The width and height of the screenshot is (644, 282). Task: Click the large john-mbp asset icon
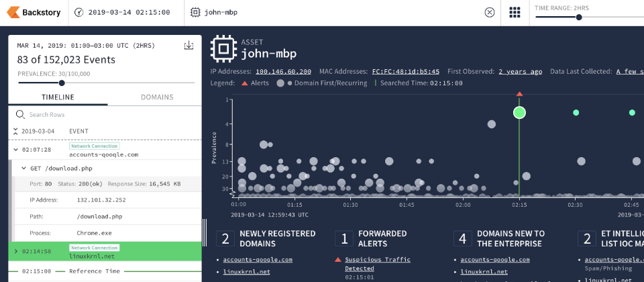pyautogui.click(x=223, y=49)
